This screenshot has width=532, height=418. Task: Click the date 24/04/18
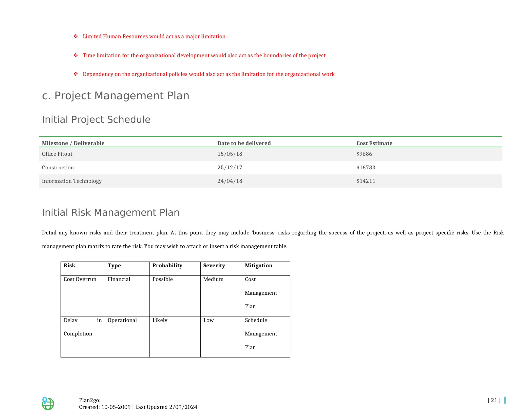(x=230, y=181)
